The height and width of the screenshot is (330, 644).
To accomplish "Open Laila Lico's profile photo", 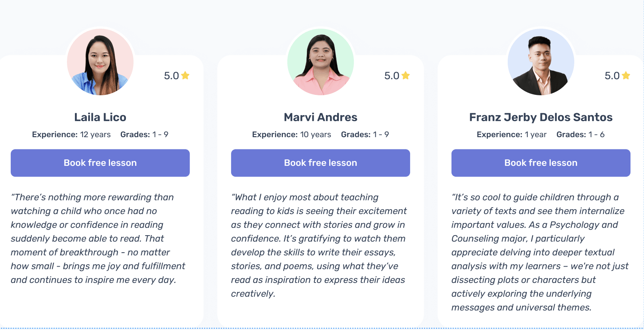I will tap(100, 62).
